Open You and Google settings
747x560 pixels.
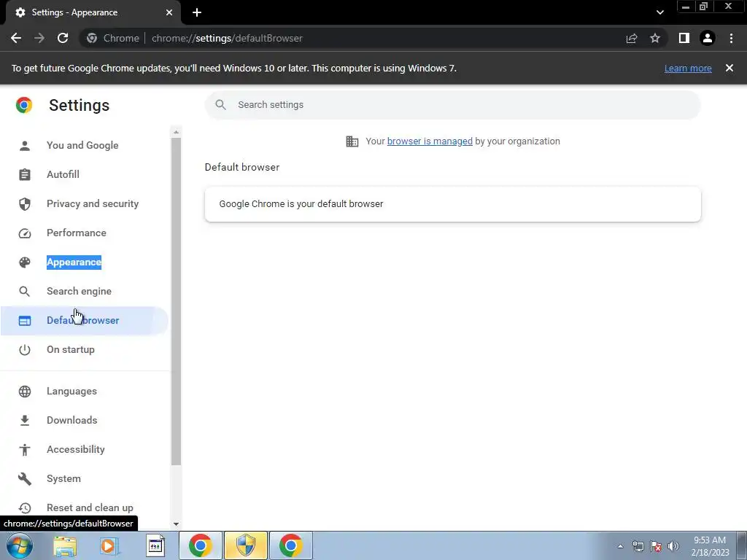point(82,145)
